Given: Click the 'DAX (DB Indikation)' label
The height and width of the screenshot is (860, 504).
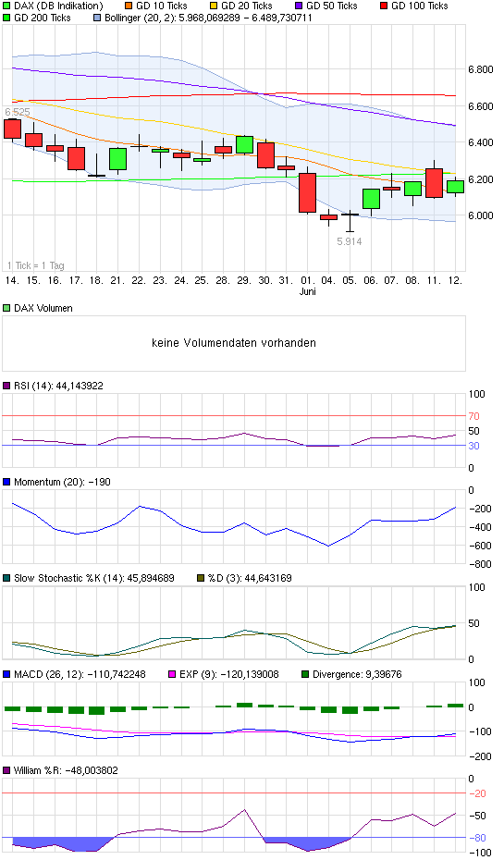Looking at the screenshot, I should 58,6.
